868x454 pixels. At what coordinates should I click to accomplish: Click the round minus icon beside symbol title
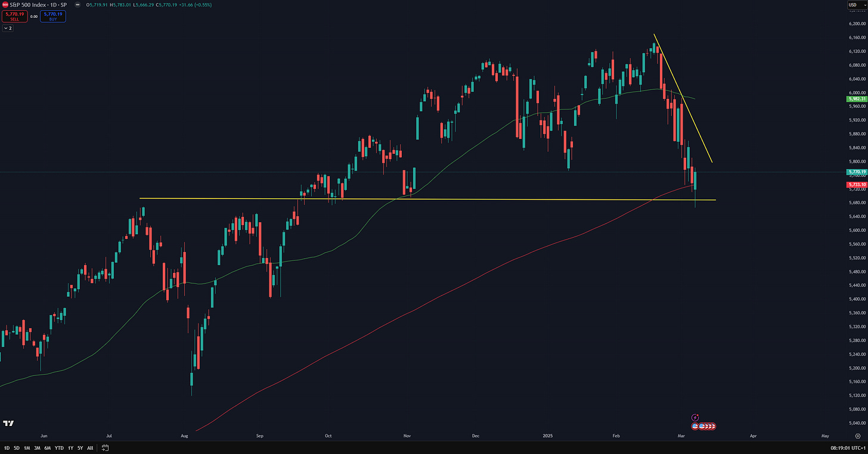pyautogui.click(x=78, y=5)
